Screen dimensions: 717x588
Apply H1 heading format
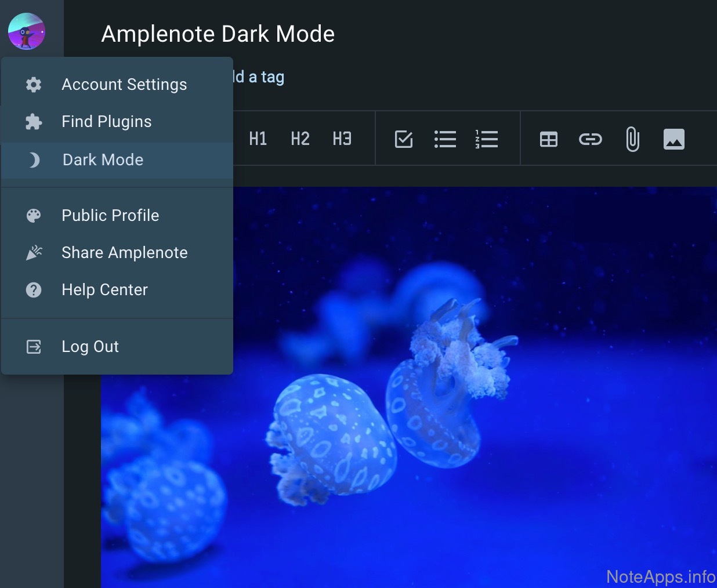(258, 139)
